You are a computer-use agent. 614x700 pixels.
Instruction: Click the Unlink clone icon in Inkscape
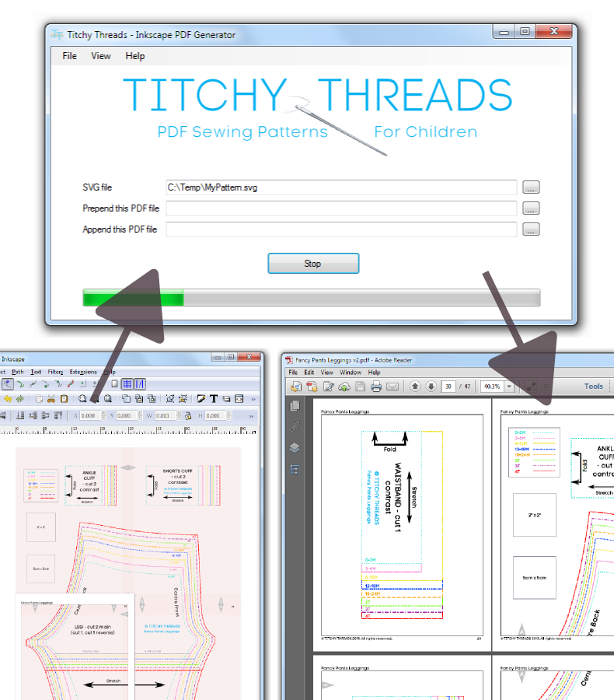coord(152,399)
